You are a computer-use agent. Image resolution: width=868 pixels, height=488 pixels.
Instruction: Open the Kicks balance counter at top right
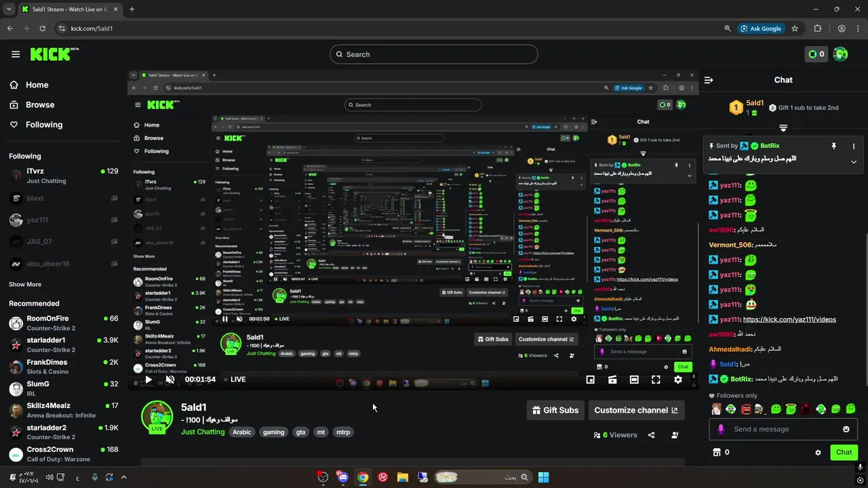tap(816, 54)
